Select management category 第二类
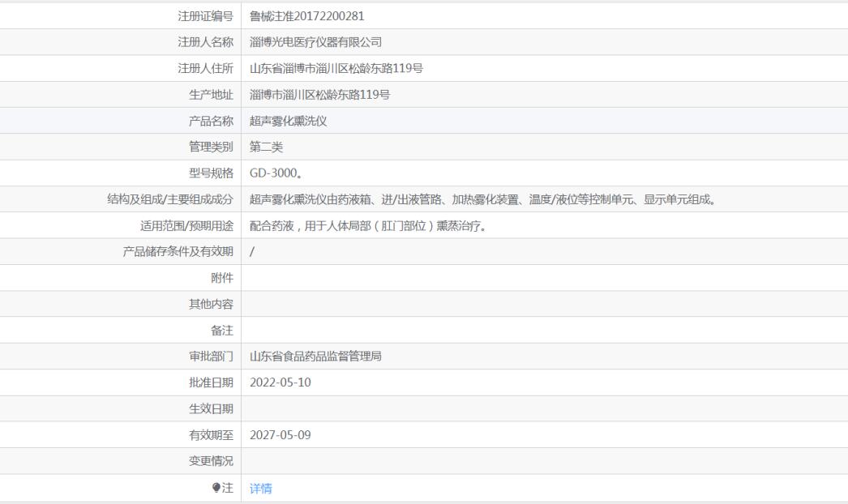Screen dimensions: 848x504 click(x=266, y=147)
